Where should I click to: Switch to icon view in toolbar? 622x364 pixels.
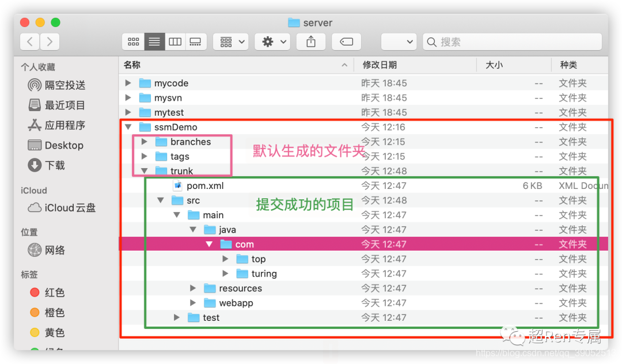[134, 41]
